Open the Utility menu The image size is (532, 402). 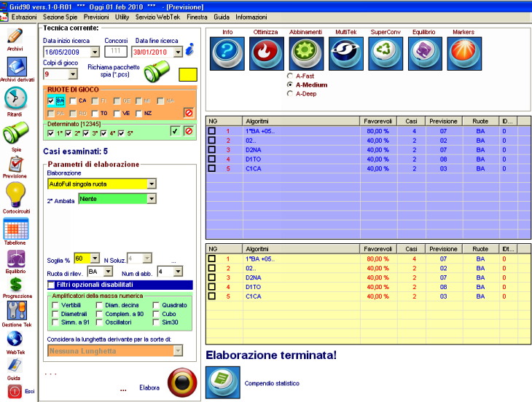click(x=122, y=17)
